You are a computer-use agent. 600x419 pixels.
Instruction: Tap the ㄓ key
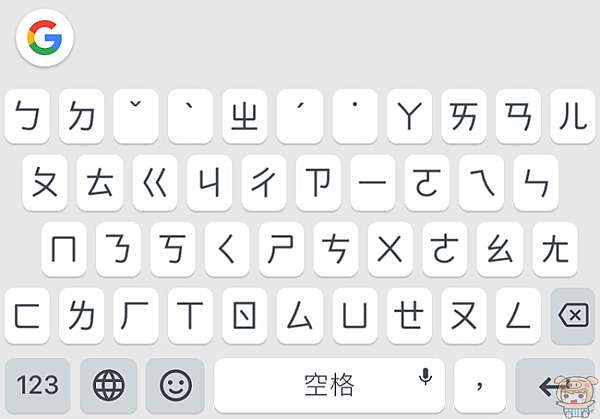coord(245,116)
